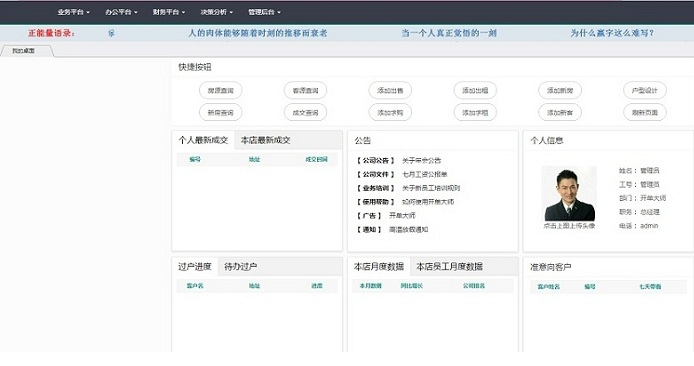Open the 户型设计 shortcut
This screenshot has height=366, width=694.
click(645, 90)
